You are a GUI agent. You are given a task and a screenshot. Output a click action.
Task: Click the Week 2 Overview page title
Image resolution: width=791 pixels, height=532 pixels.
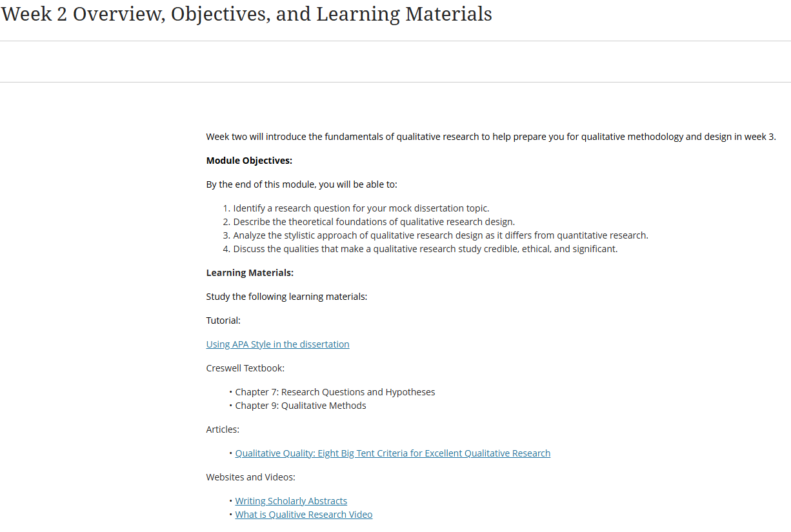tap(246, 14)
